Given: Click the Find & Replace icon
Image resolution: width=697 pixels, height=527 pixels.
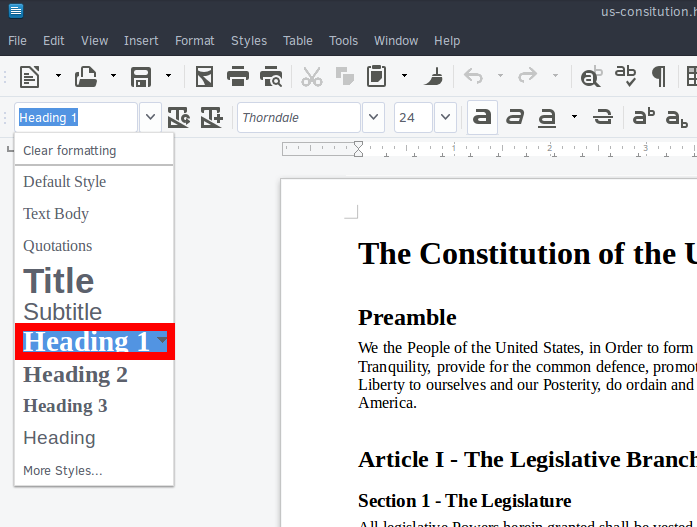Looking at the screenshot, I should [591, 76].
